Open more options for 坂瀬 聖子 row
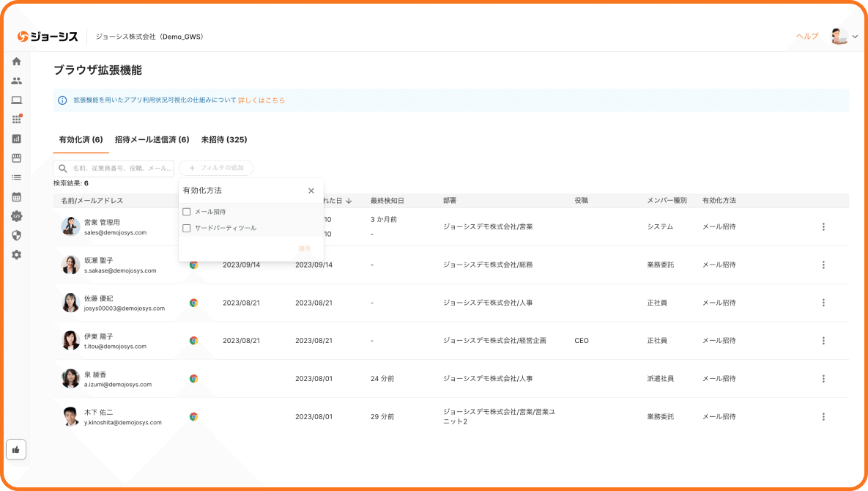The width and height of the screenshot is (868, 491). click(824, 265)
